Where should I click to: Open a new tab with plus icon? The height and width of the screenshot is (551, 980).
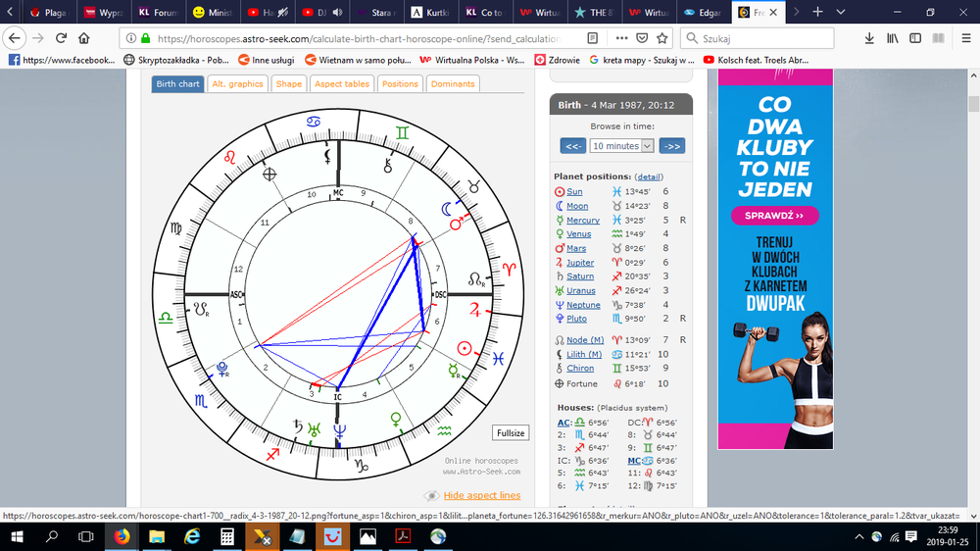tap(817, 13)
